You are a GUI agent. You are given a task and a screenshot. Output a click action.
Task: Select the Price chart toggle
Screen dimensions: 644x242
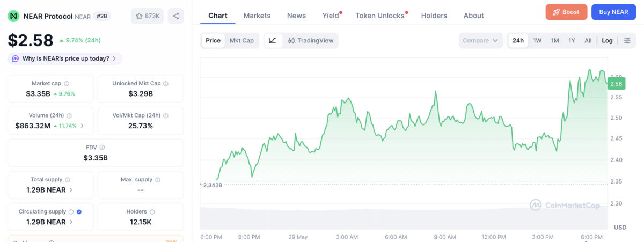tap(213, 40)
